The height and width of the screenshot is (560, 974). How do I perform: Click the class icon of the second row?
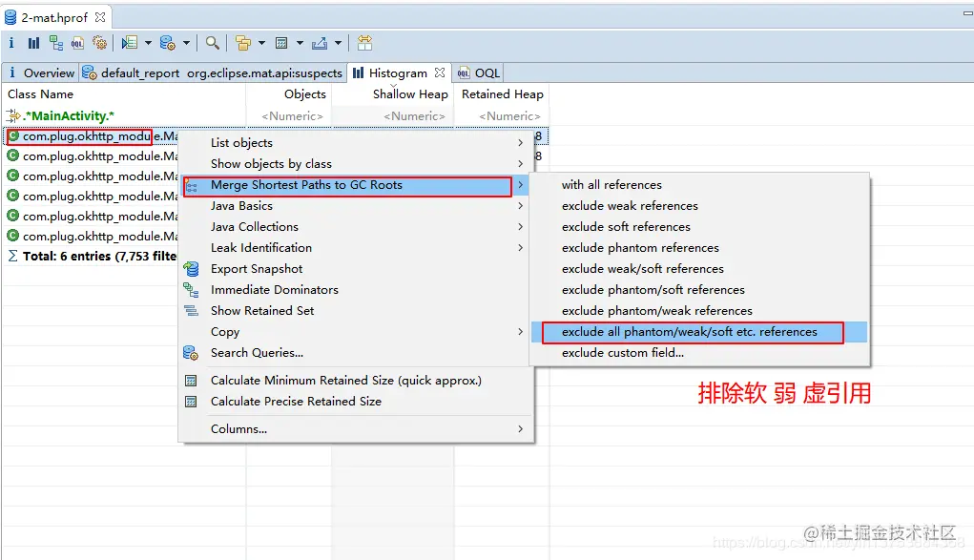click(13, 156)
